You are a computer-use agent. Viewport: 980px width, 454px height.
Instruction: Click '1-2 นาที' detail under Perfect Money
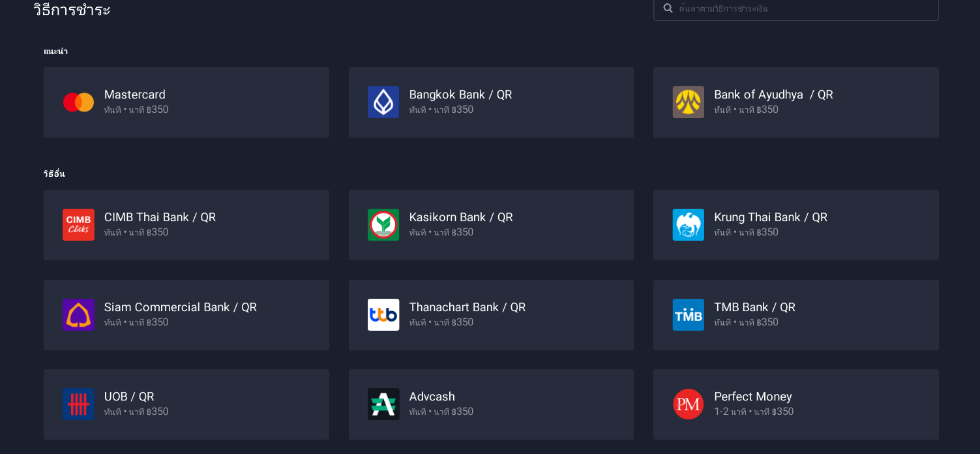(x=730, y=412)
